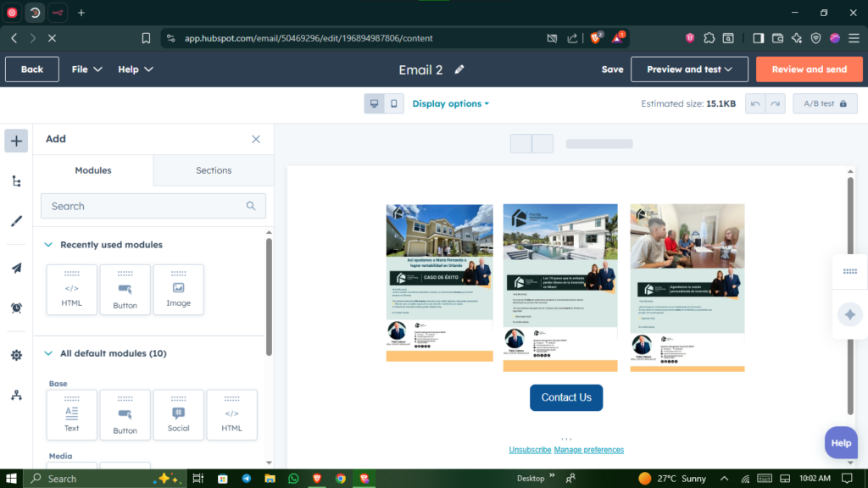
Task: Select the recently used HTML module
Action: [x=71, y=290]
